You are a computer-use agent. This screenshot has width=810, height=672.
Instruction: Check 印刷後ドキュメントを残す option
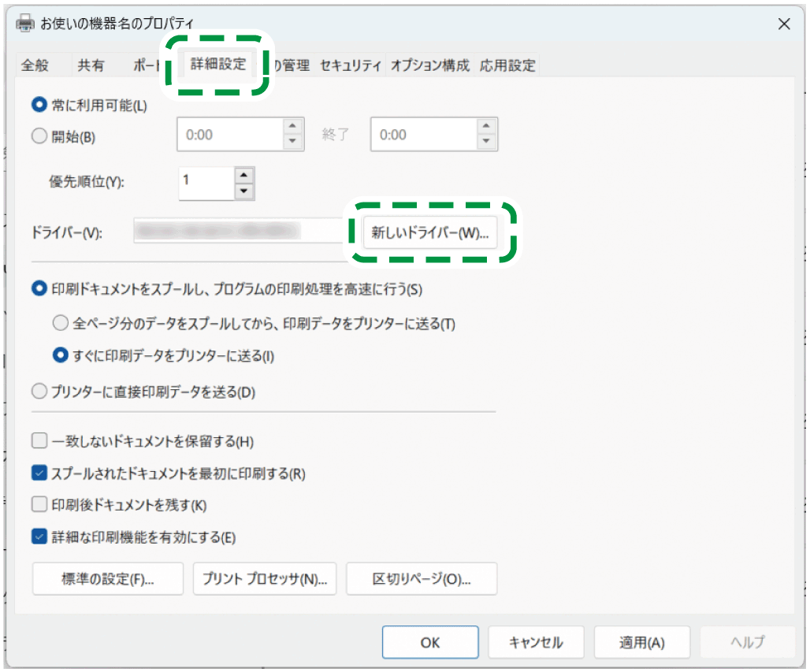coord(38,505)
